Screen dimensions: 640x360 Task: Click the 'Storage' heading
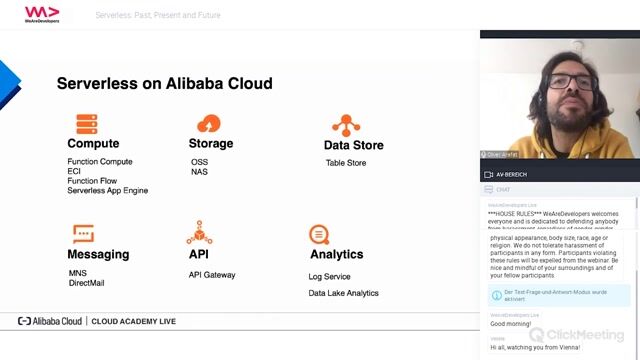(x=211, y=143)
